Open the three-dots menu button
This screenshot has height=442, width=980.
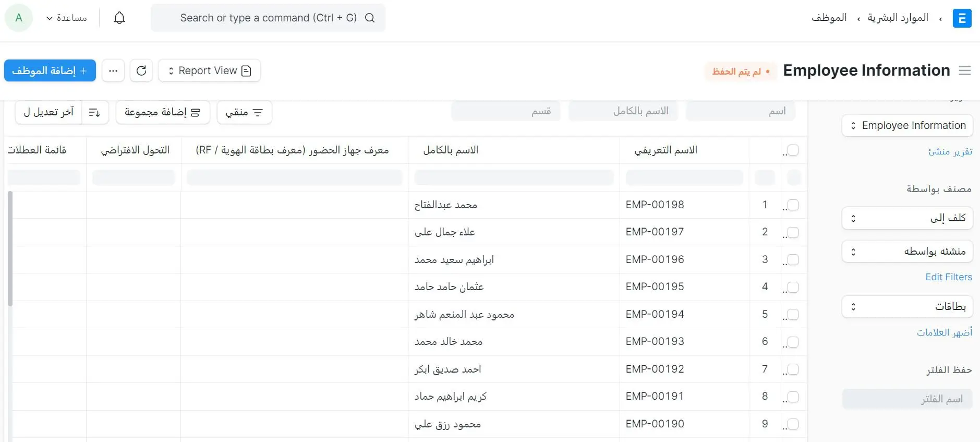pyautogui.click(x=113, y=70)
